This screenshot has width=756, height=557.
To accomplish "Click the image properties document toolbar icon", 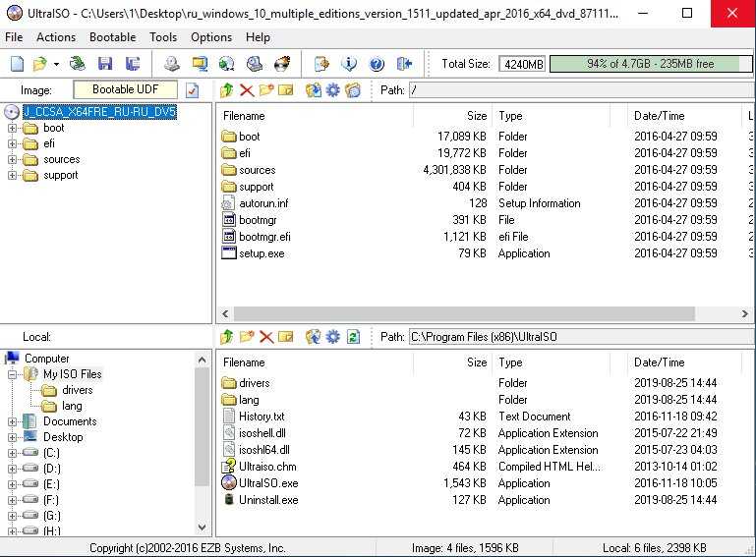I will (321, 64).
